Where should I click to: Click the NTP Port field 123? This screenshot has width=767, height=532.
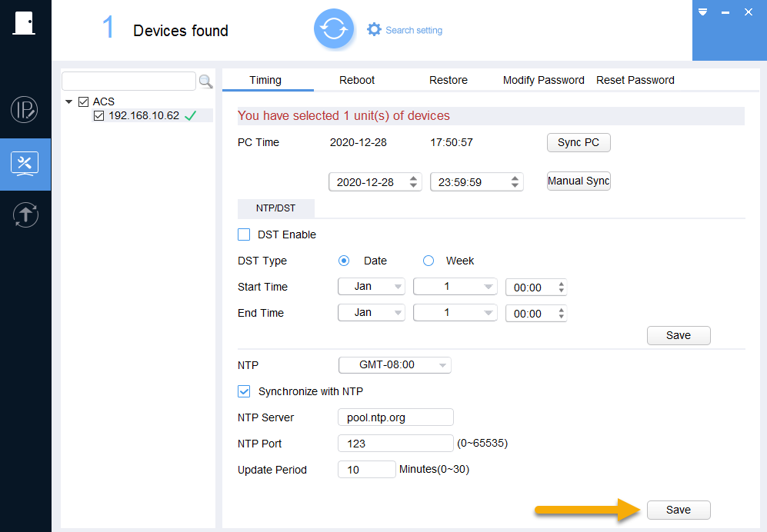point(395,444)
